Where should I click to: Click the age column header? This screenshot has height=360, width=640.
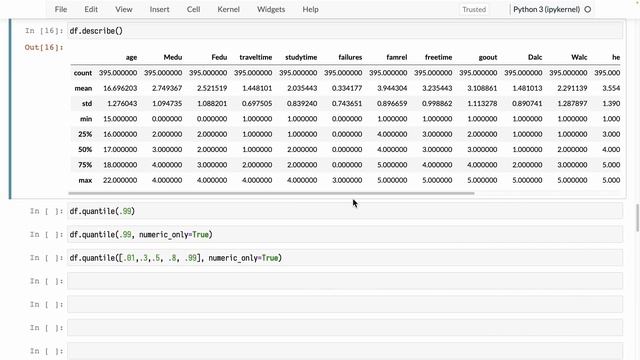(131, 58)
